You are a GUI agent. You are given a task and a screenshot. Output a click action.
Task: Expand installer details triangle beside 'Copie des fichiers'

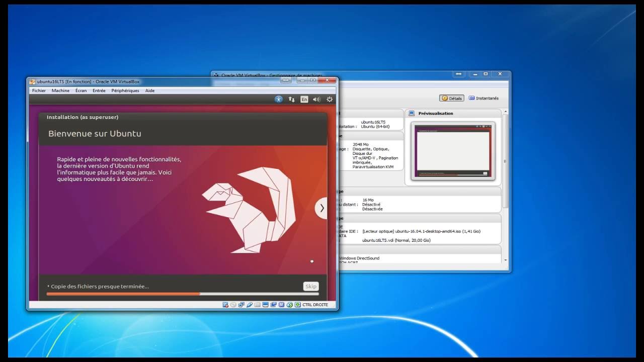(x=48, y=286)
